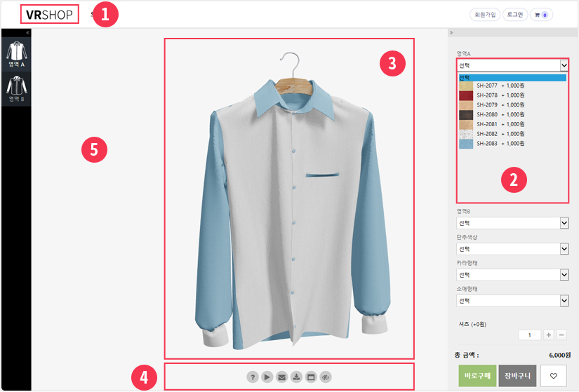Click the envelope mail icon
Screen dimensions: 579x392
tap(281, 377)
